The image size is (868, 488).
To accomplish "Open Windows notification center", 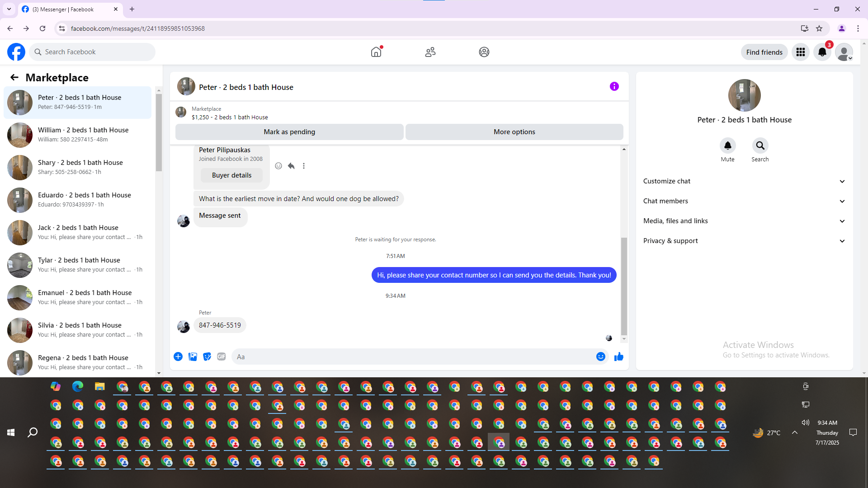I will (x=853, y=432).
